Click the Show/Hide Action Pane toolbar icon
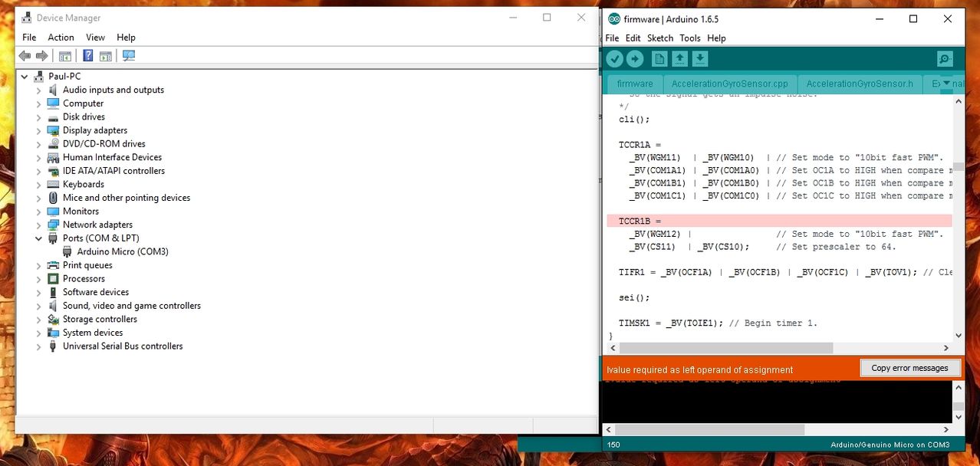Viewport: 980px width, 466px height. coord(106,56)
